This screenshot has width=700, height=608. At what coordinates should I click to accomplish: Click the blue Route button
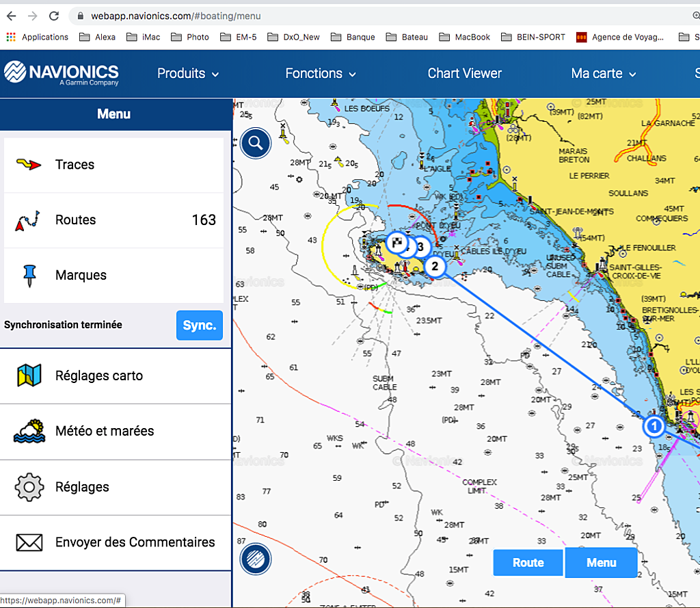(528, 563)
